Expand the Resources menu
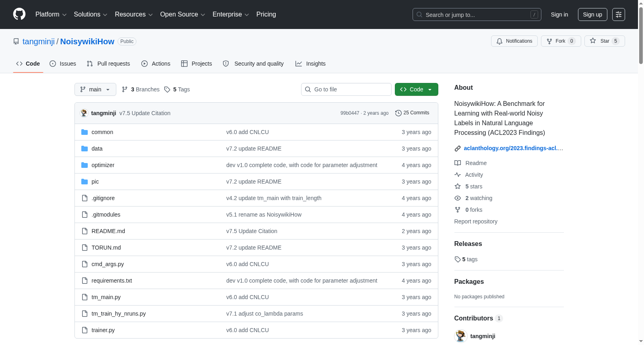The width and height of the screenshot is (644, 345). click(134, 14)
